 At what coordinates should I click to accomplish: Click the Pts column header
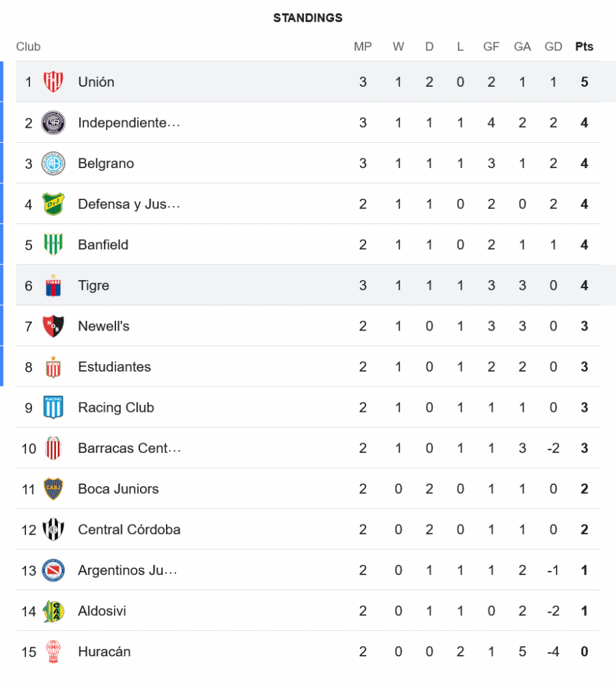[584, 46]
